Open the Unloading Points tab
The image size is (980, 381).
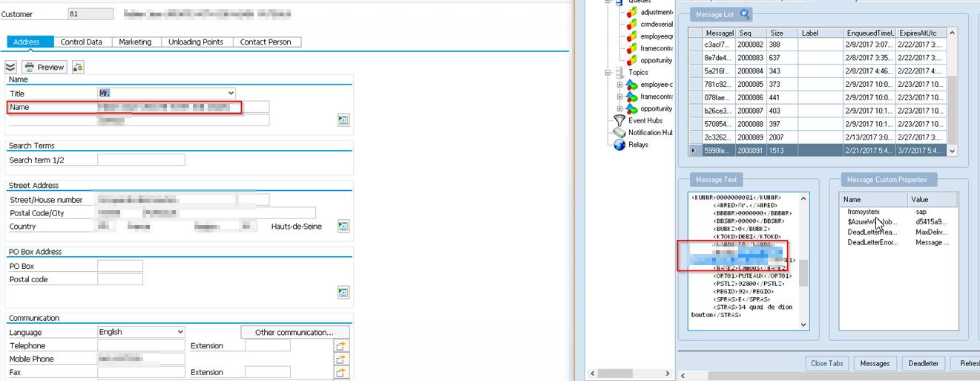[196, 42]
